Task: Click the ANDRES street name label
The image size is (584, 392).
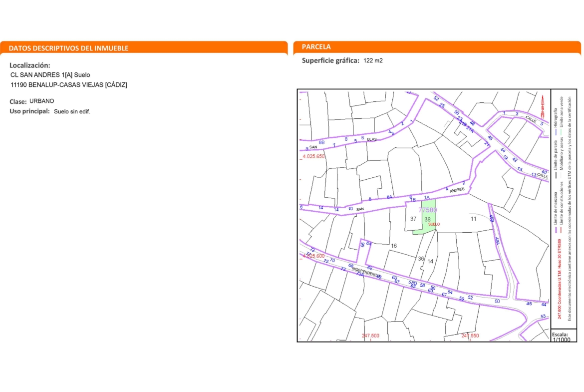Action: [x=457, y=190]
